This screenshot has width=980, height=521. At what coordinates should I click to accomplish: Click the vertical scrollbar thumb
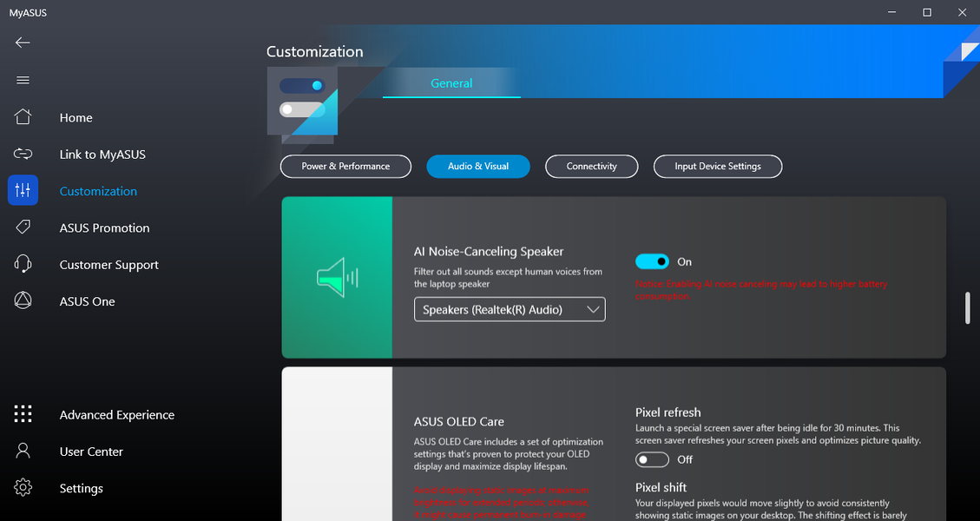tap(968, 307)
